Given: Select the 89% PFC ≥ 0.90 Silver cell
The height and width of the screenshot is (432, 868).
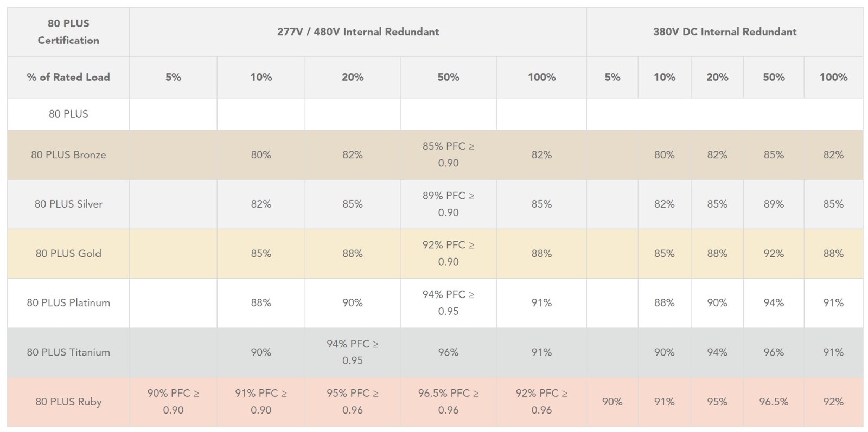Looking at the screenshot, I should click(448, 204).
